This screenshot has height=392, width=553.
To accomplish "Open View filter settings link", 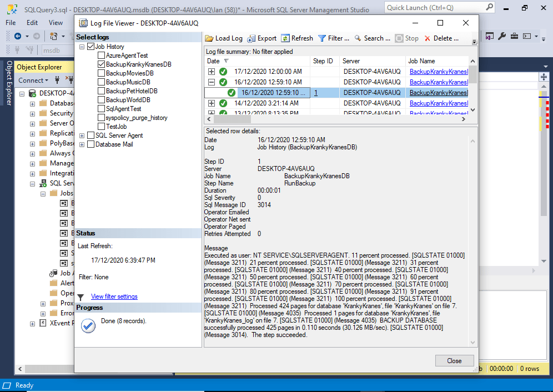I will click(x=114, y=296).
